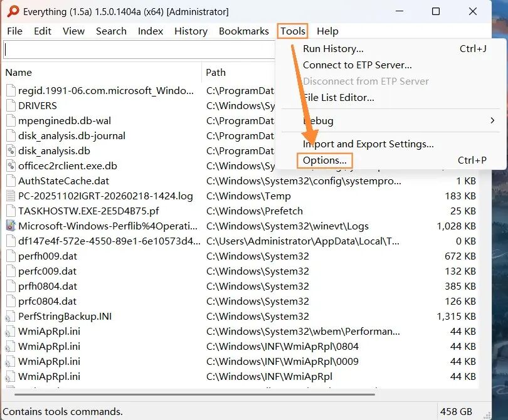Click WmiApRpl.ini icon in wbem\Performan... row

(x=10, y=331)
